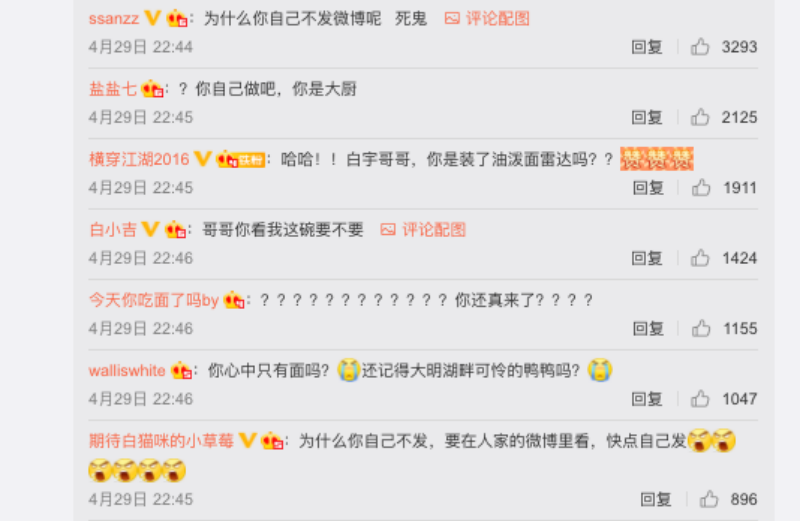Click the 铁粉 badge beside 横穿江湖2016
The height and width of the screenshot is (521, 800).
tap(251, 160)
